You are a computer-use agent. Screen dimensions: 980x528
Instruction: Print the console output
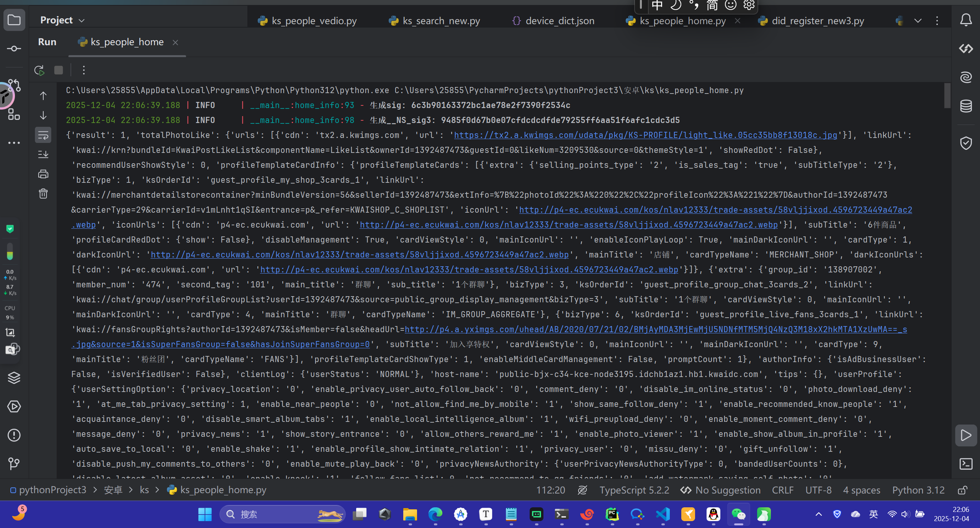[x=43, y=174]
